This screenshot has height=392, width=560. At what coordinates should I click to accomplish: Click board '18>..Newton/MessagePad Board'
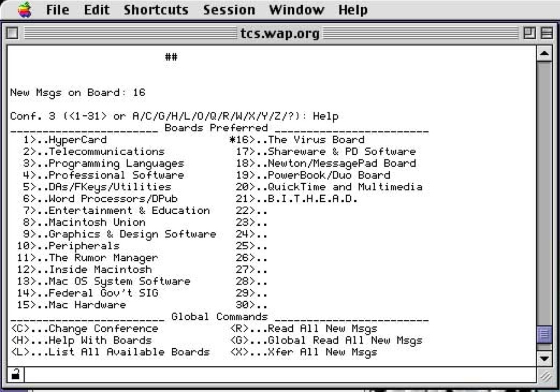(x=326, y=163)
